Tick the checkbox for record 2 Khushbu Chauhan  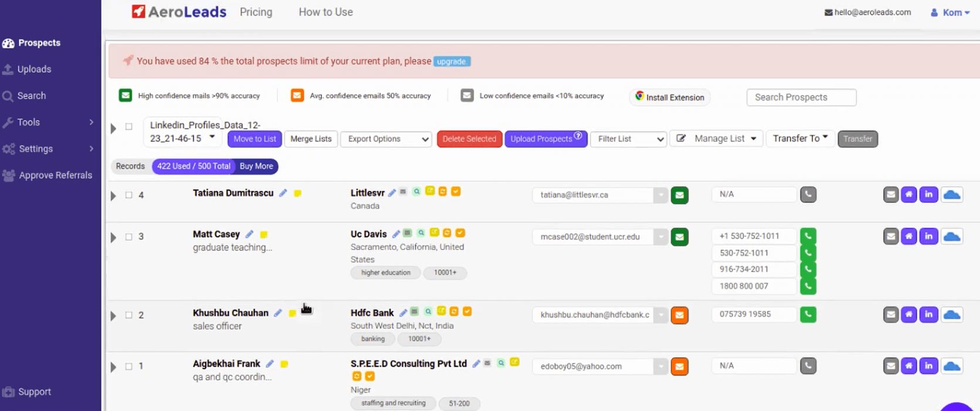pos(128,315)
